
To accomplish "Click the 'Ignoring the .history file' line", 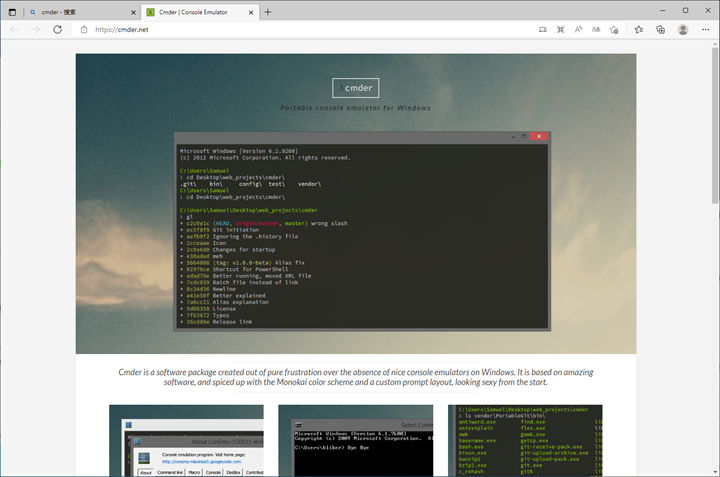I will tap(239, 236).
